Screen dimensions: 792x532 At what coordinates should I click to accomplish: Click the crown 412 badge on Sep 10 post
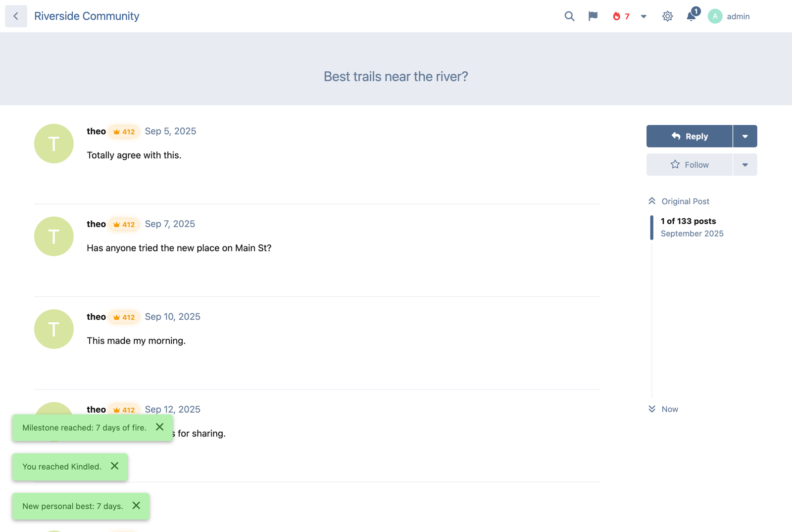point(124,317)
